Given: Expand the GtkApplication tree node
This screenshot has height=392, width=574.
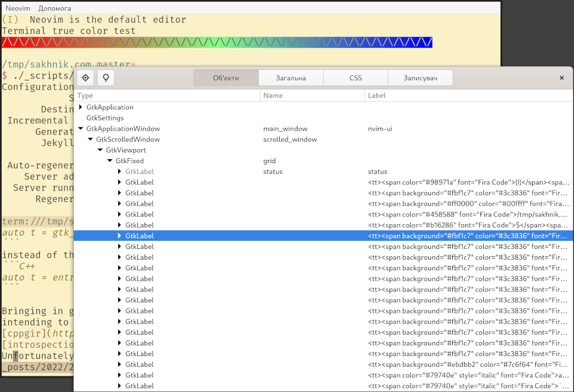Looking at the screenshot, I should 81,107.
